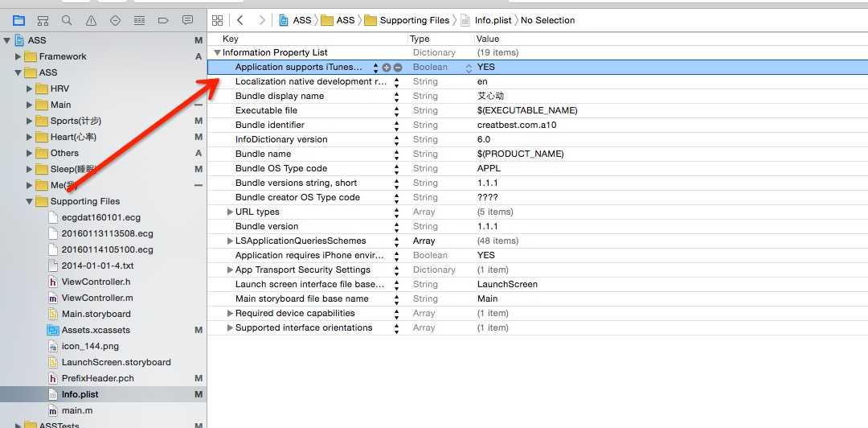
Task: Expand the Framework group
Action: tap(18, 56)
